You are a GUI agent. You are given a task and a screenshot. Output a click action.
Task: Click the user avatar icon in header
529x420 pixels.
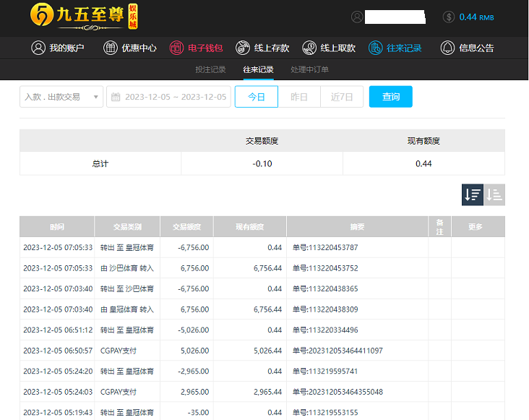click(357, 17)
